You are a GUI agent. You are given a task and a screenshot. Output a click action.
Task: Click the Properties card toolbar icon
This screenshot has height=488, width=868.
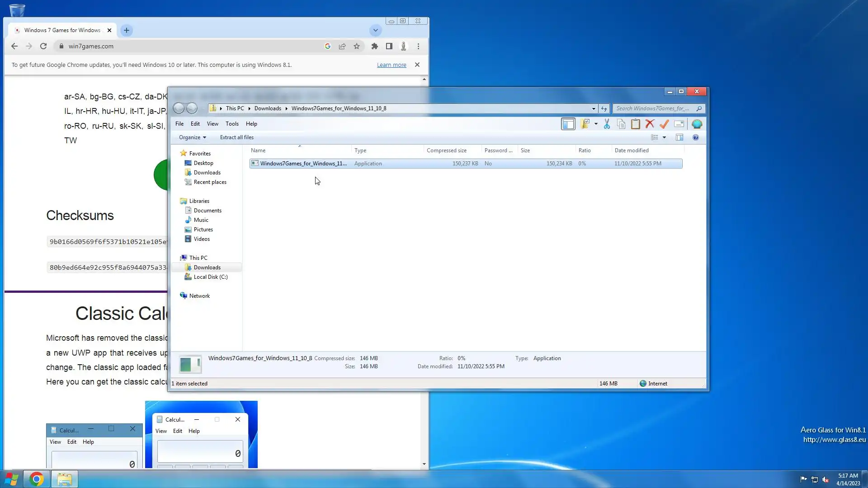point(679,124)
